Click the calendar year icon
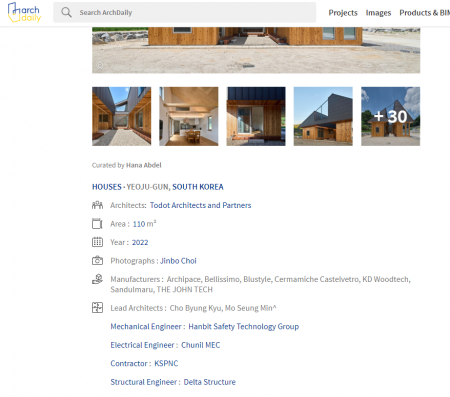 97,242
